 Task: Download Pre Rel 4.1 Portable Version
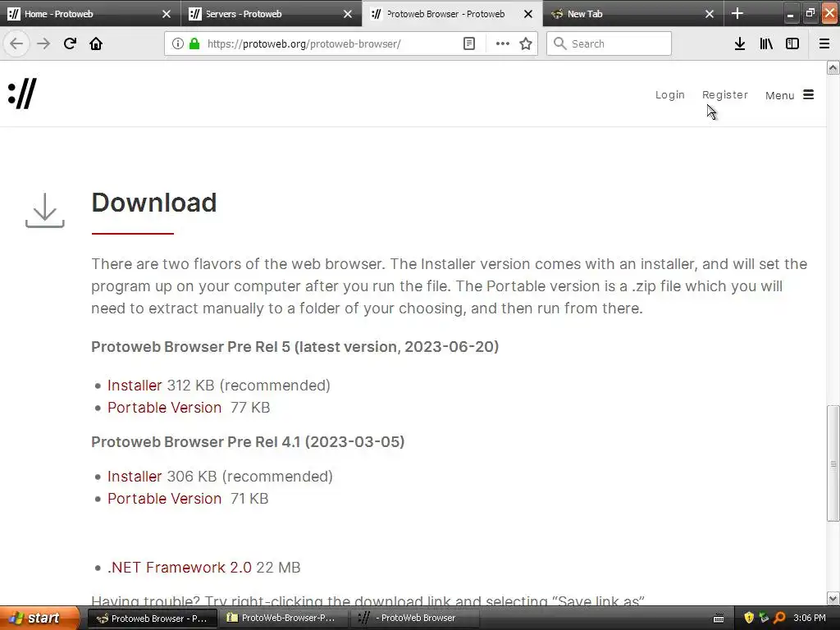pyautogui.click(x=164, y=499)
